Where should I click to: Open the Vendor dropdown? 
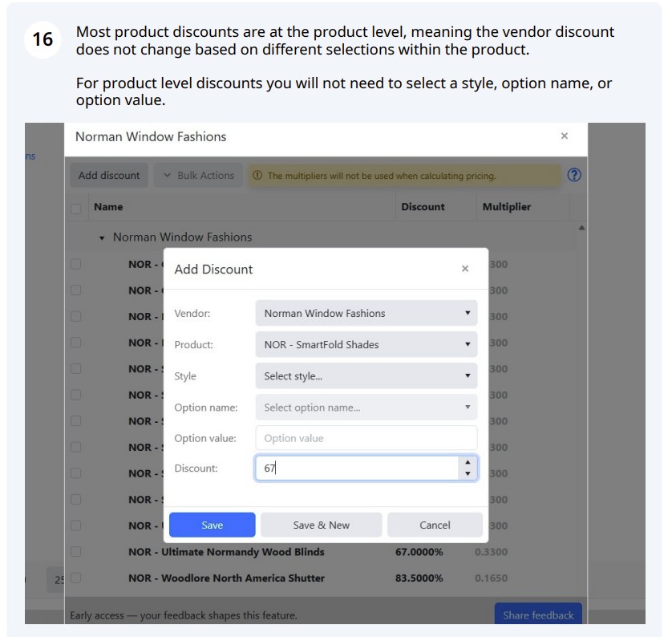366,313
